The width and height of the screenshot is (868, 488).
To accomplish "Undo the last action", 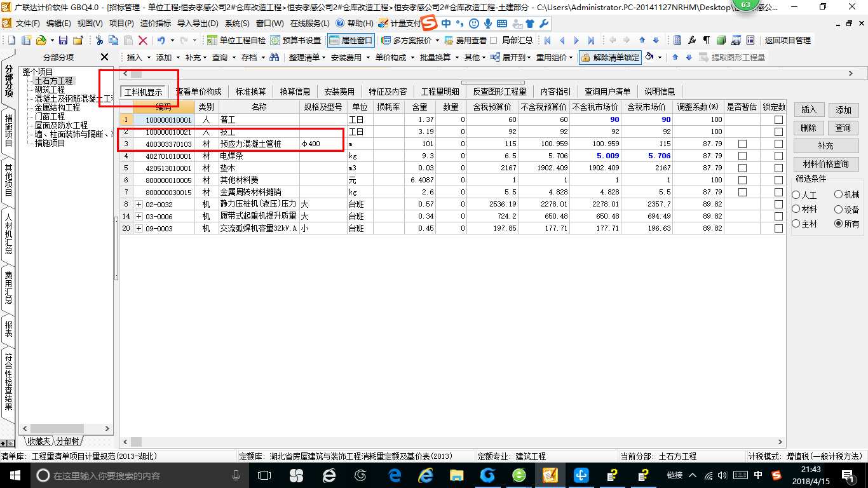I will click(x=161, y=40).
